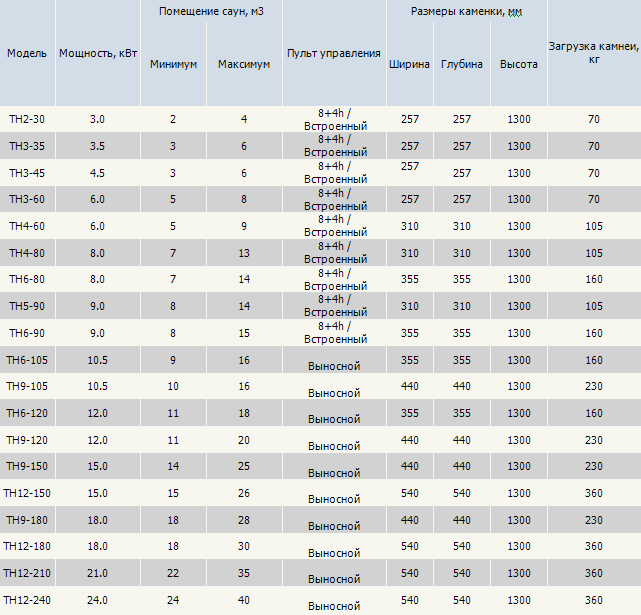Select model cell TH9-150
This screenshot has width=641, height=615.
[x=27, y=466]
